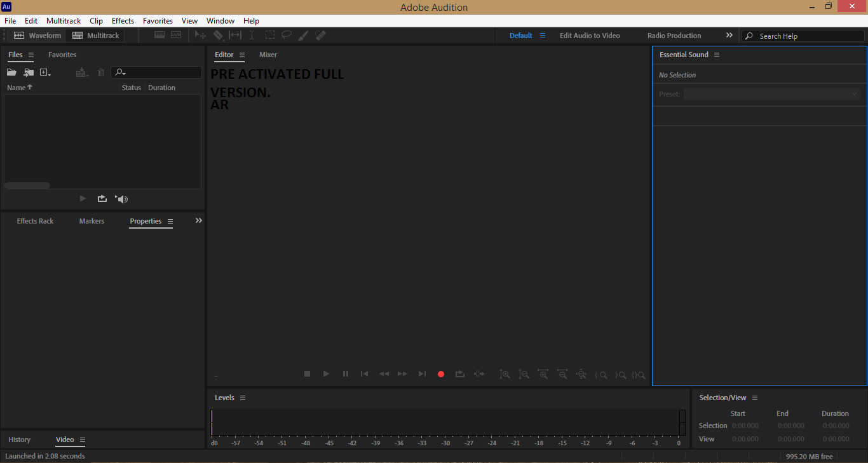Click Zoom Out Full icon
Screen dimensions: 868x463
coord(581,375)
